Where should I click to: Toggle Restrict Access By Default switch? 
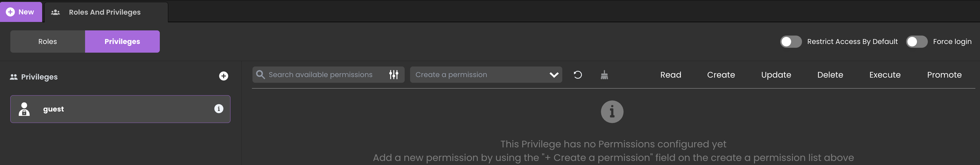point(791,42)
